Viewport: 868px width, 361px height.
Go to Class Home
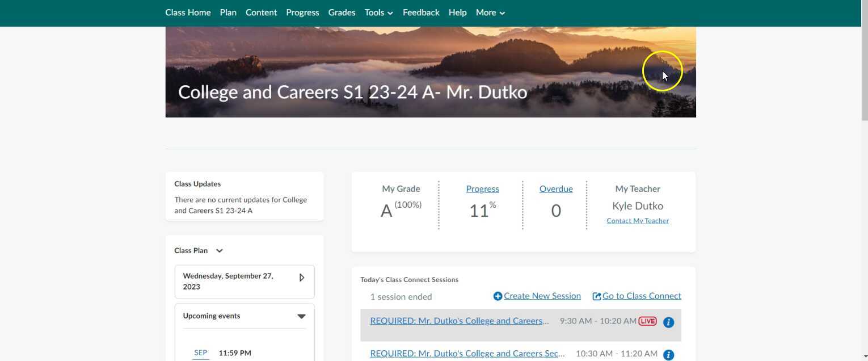coord(187,12)
